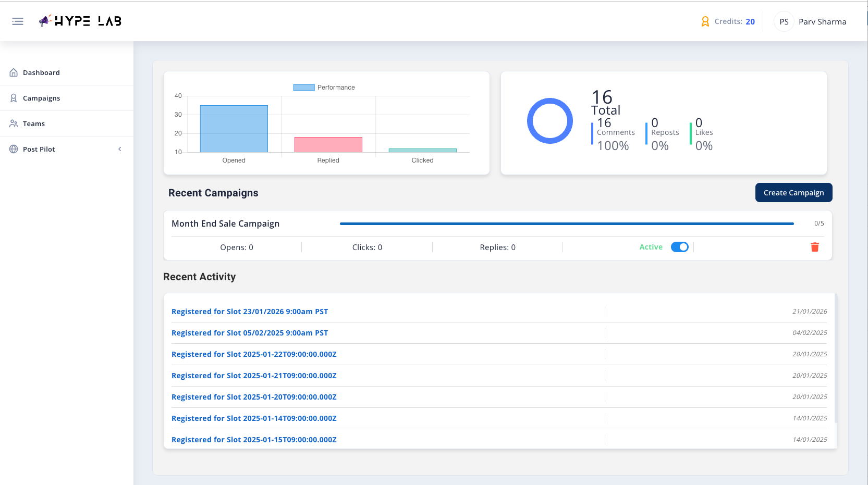The image size is (868, 485).
Task: Click the Create Campaign button
Action: [x=793, y=192]
